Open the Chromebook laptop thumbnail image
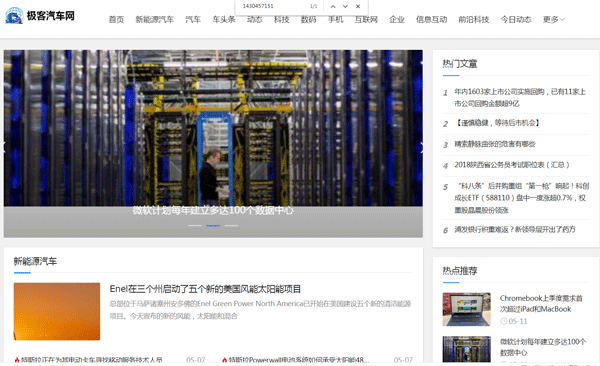The image size is (600, 366). click(x=466, y=309)
